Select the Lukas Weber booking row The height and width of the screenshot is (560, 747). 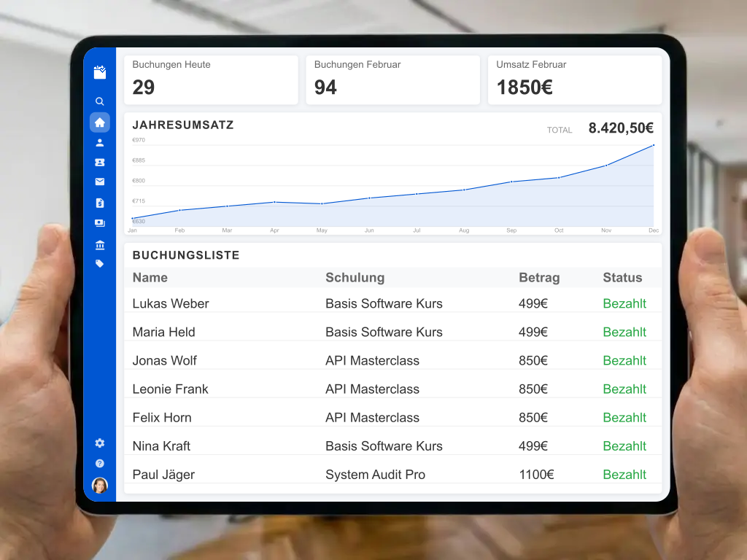171,303
